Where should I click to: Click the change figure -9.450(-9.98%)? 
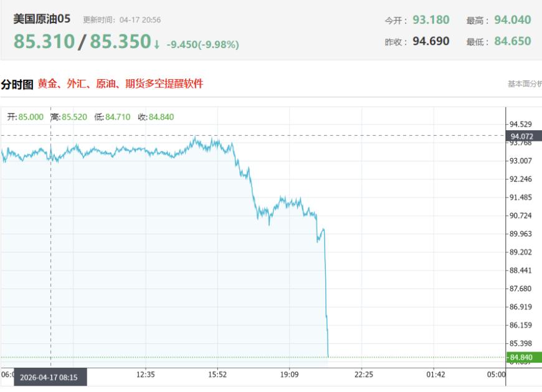click(x=202, y=45)
